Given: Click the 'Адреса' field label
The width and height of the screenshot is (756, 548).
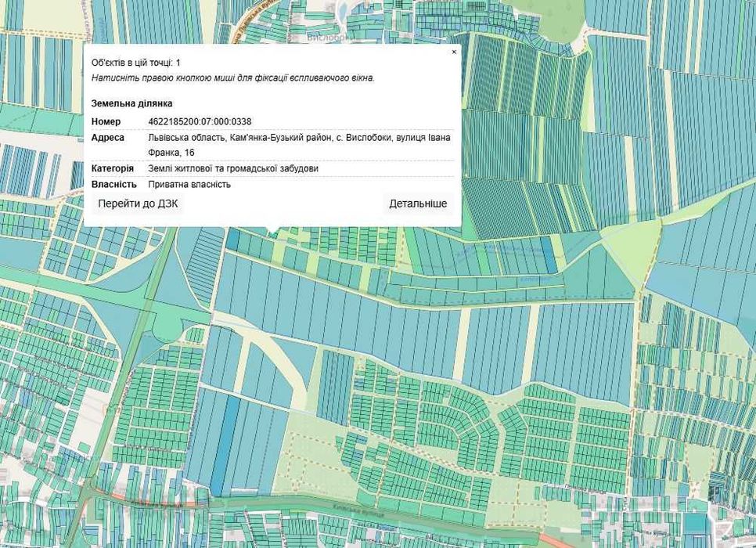Looking at the screenshot, I should (108, 138).
